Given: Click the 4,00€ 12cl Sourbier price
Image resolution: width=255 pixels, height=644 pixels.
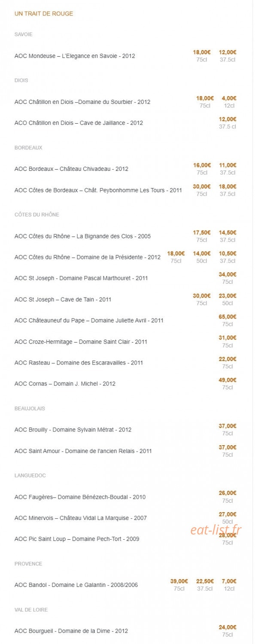Looking at the screenshot, I should pyautogui.click(x=229, y=98).
